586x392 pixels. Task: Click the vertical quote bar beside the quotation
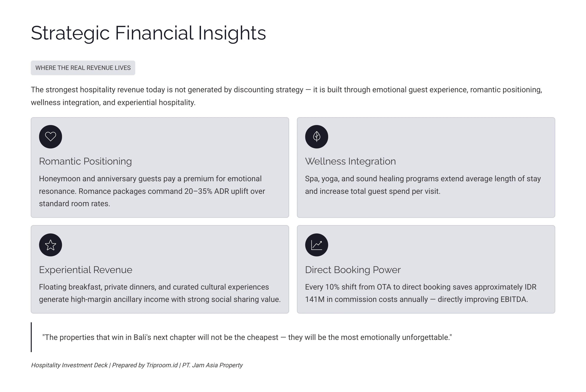[x=31, y=337]
